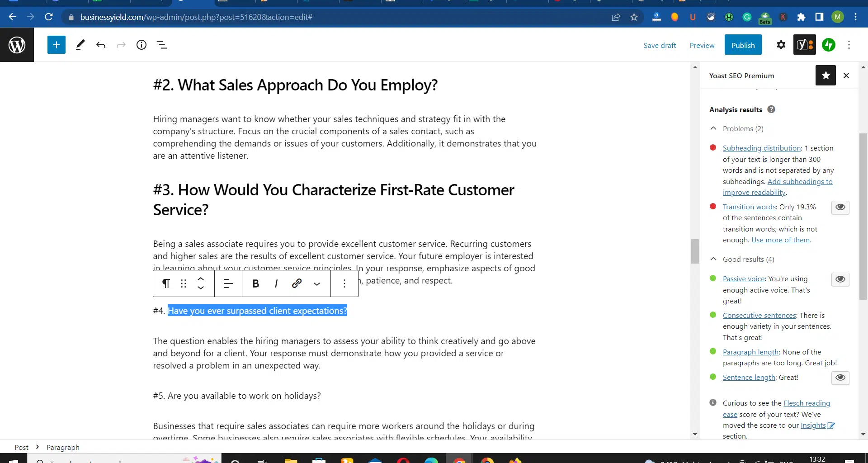This screenshot has width=868, height=463.
Task: Open the Yoast SEO sidebar icon
Action: pyautogui.click(x=804, y=45)
